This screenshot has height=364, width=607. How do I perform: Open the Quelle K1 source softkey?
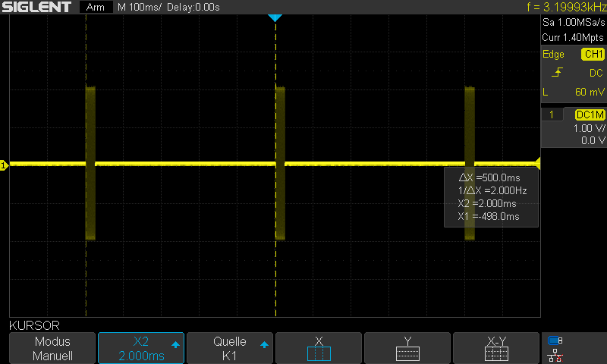coord(230,348)
